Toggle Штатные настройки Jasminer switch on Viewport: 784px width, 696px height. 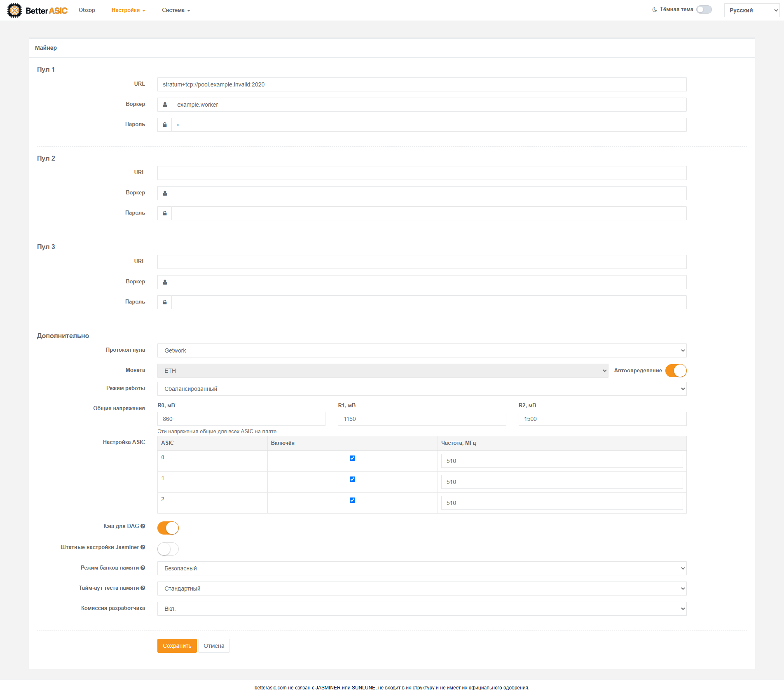click(168, 549)
